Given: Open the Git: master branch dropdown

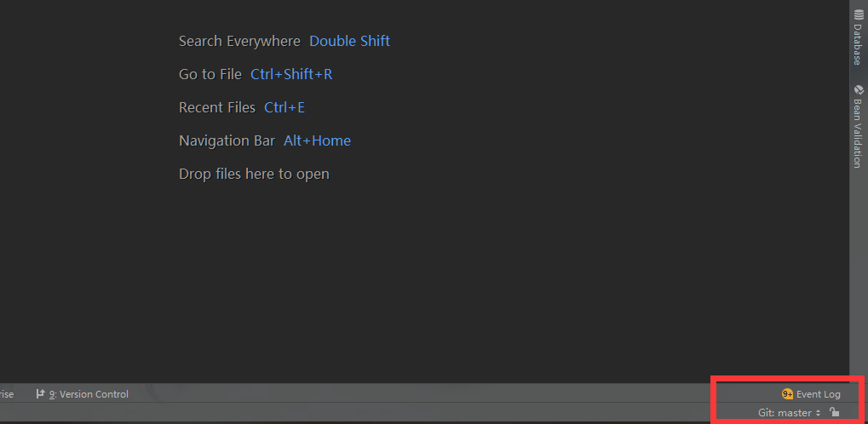Looking at the screenshot, I should 785,413.
